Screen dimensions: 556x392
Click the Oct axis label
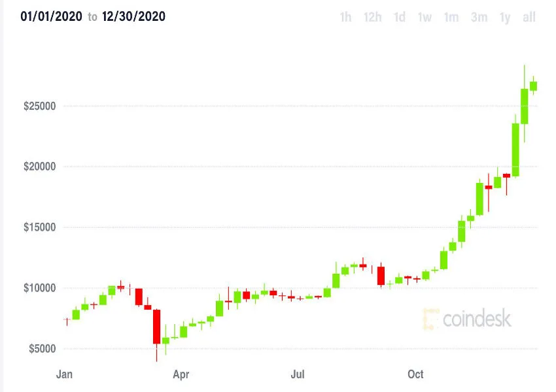pos(416,374)
